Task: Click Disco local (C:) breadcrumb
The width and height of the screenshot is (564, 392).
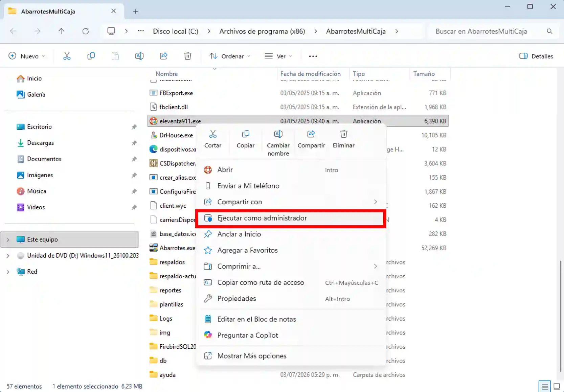Action: tap(176, 31)
